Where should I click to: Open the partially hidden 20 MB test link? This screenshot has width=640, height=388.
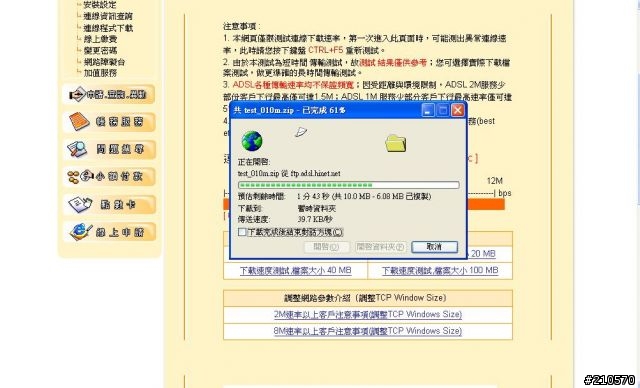482,254
